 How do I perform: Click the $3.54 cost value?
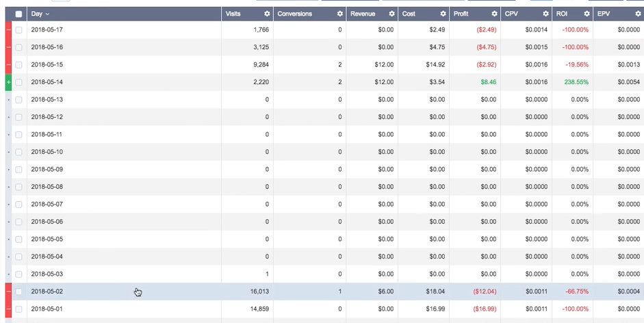click(x=437, y=82)
